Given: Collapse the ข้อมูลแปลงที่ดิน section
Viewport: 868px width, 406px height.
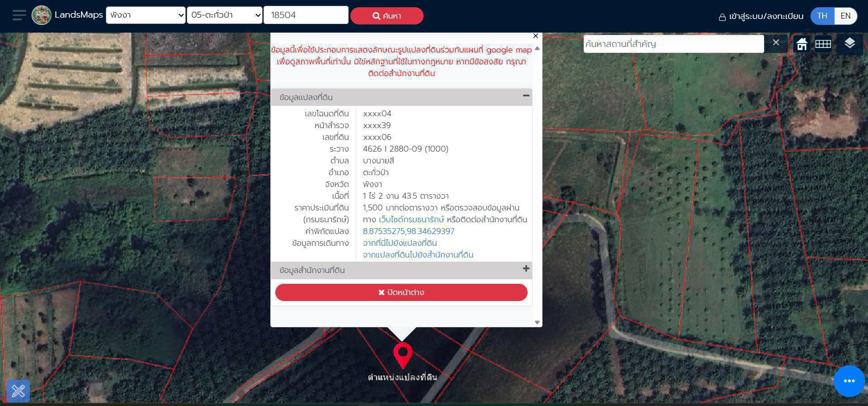Looking at the screenshot, I should click(526, 96).
